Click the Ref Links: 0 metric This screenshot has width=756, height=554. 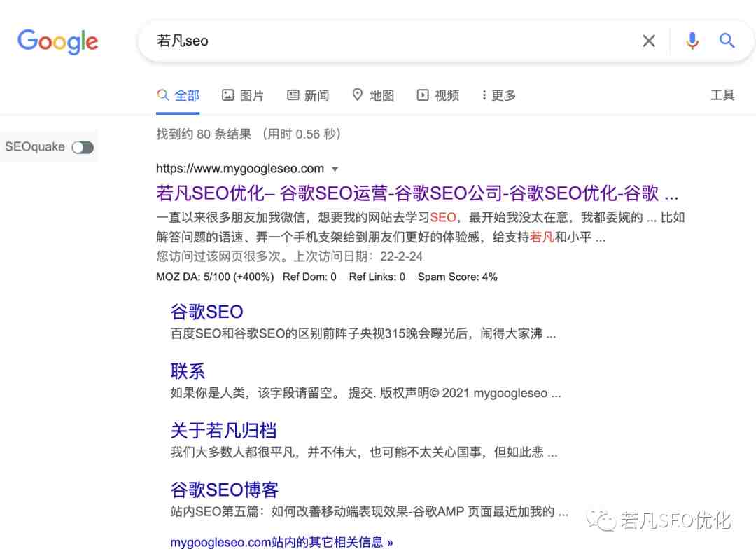pyautogui.click(x=377, y=277)
